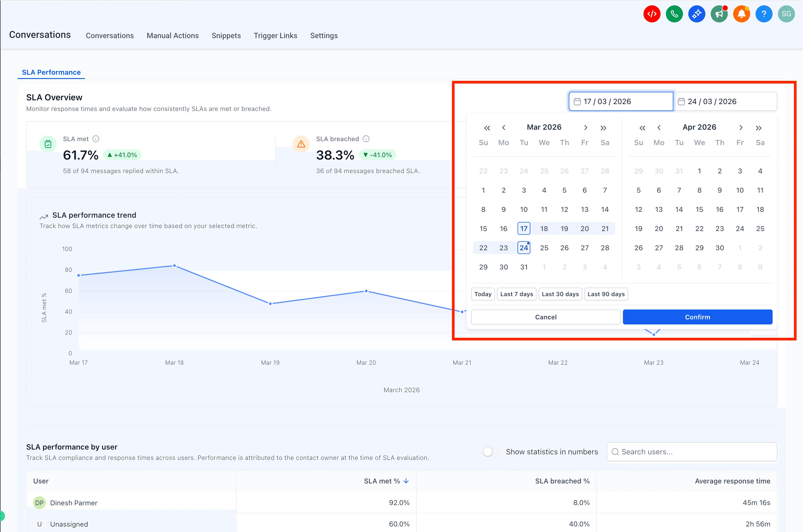The height and width of the screenshot is (532, 803).
Task: Click the U avatar for Unassigned
Action: pyautogui.click(x=39, y=524)
